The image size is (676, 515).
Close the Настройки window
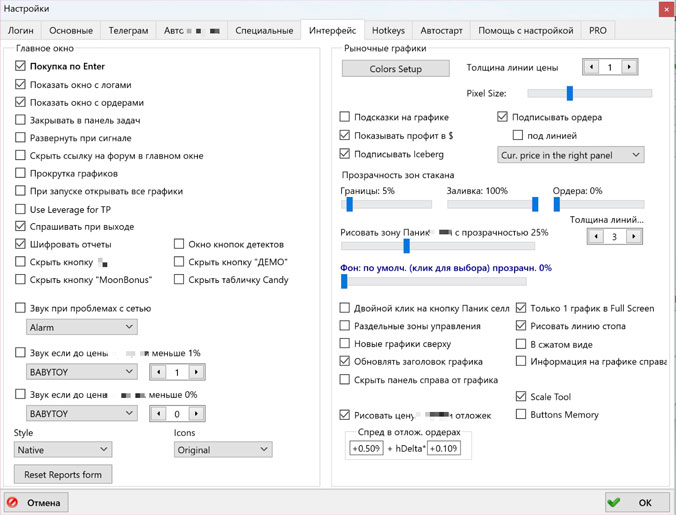(667, 9)
